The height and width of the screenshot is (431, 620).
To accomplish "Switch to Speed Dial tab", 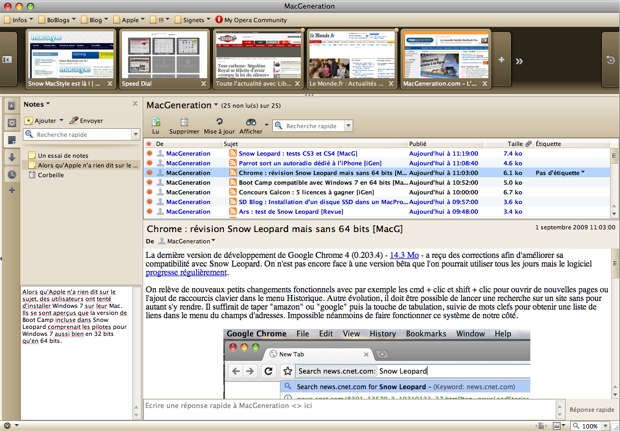I will click(164, 59).
